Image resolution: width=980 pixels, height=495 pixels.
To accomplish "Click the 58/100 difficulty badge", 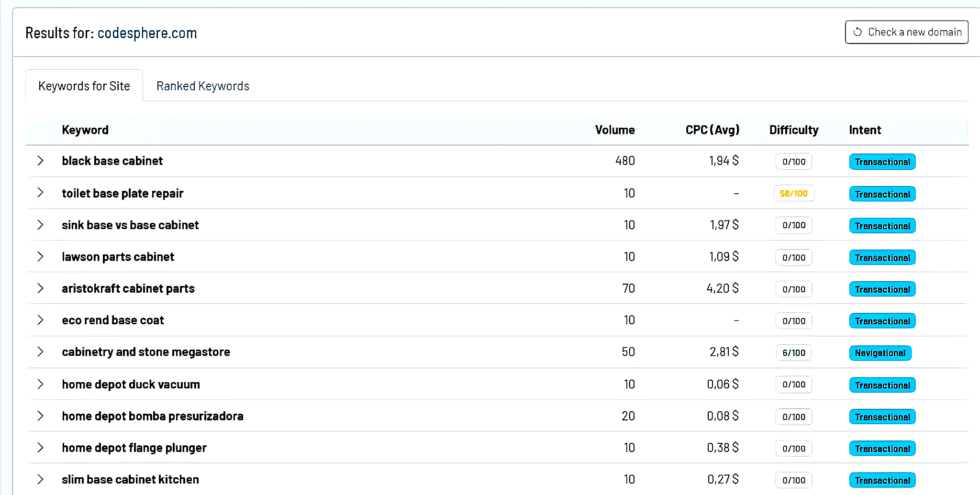I will [x=794, y=193].
